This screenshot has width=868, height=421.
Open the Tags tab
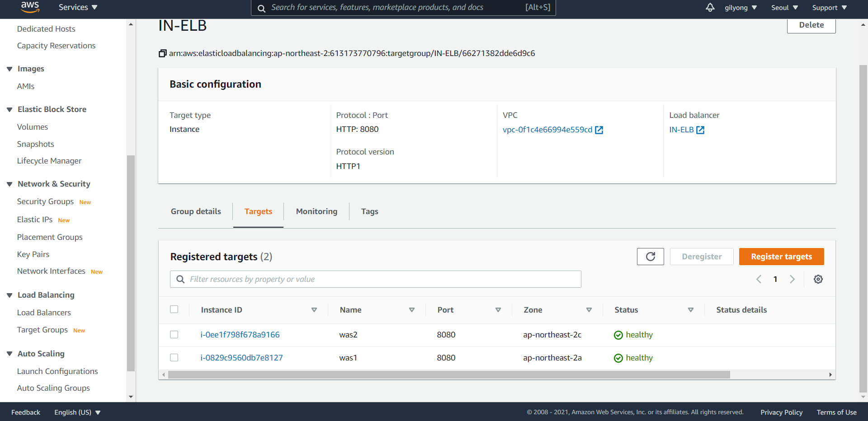(369, 211)
